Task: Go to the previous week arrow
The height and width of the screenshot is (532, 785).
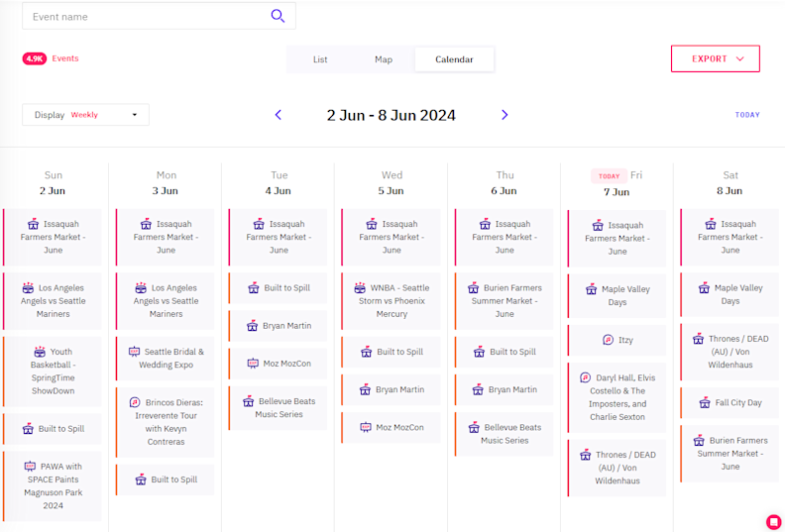Action: [279, 115]
